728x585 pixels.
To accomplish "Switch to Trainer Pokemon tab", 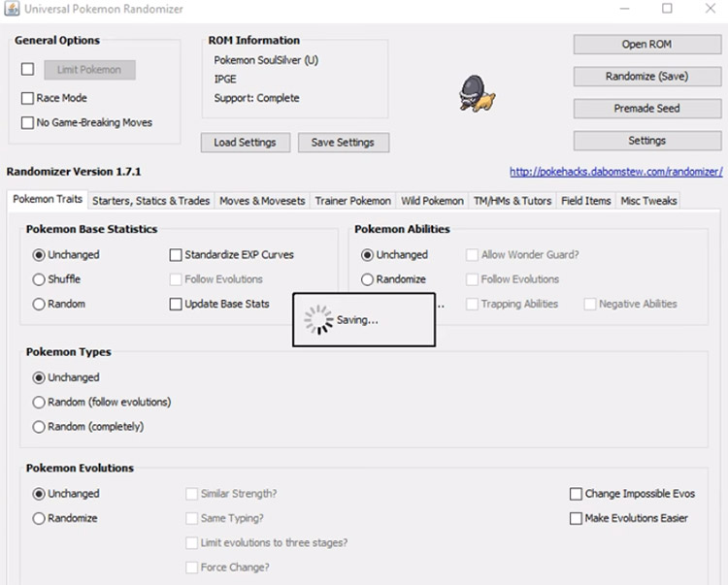I will pyautogui.click(x=353, y=201).
